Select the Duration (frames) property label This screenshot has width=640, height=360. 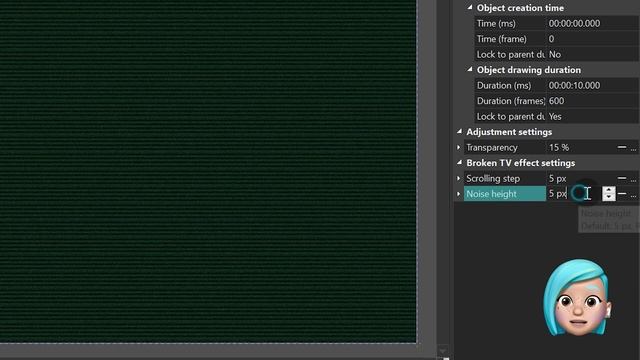[510, 101]
